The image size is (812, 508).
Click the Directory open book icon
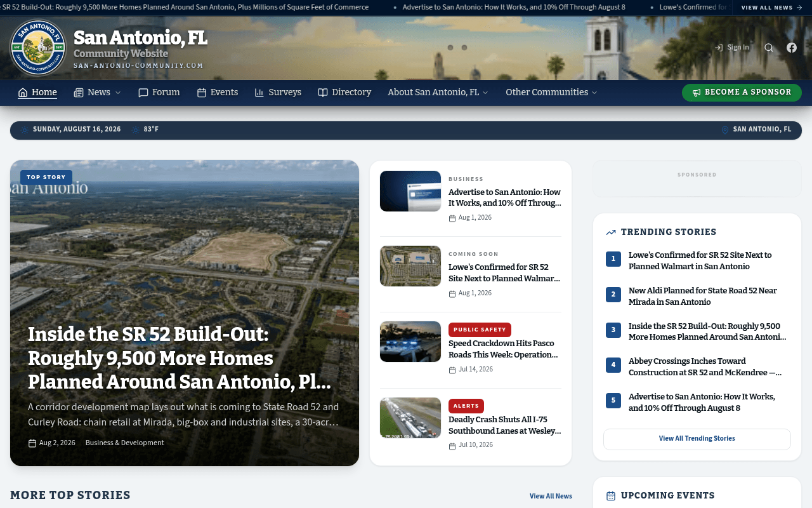click(323, 93)
